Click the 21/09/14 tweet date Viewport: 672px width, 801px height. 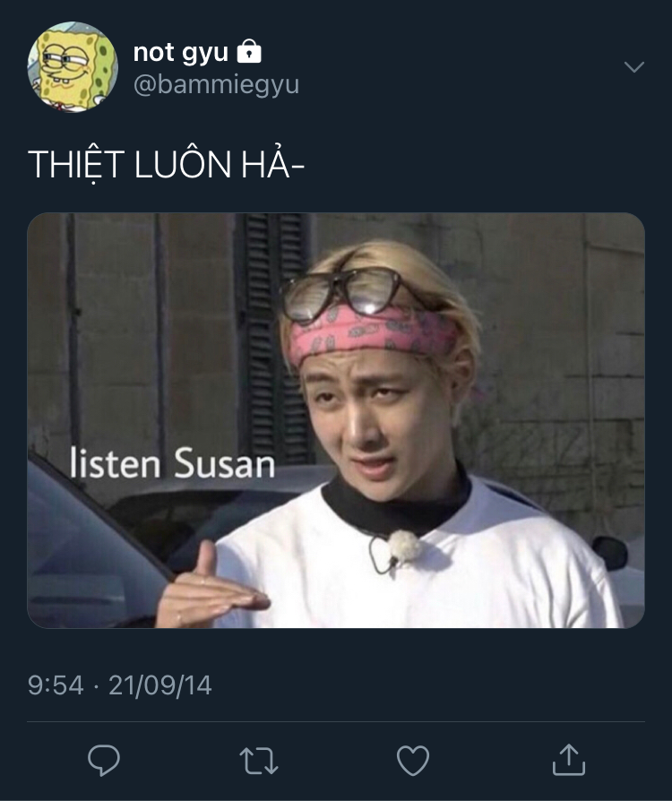(160, 685)
